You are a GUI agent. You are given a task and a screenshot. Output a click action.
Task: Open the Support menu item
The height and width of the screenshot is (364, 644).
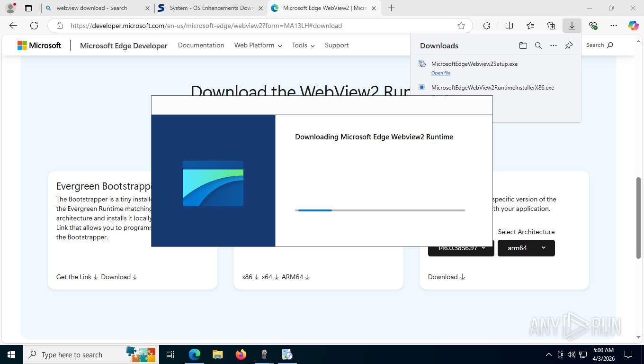click(337, 45)
